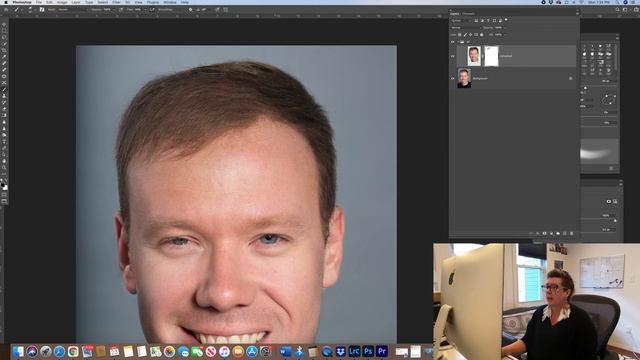The width and height of the screenshot is (640, 360).
Task: Open Lightroom Classic in the Dock
Action: tap(354, 351)
